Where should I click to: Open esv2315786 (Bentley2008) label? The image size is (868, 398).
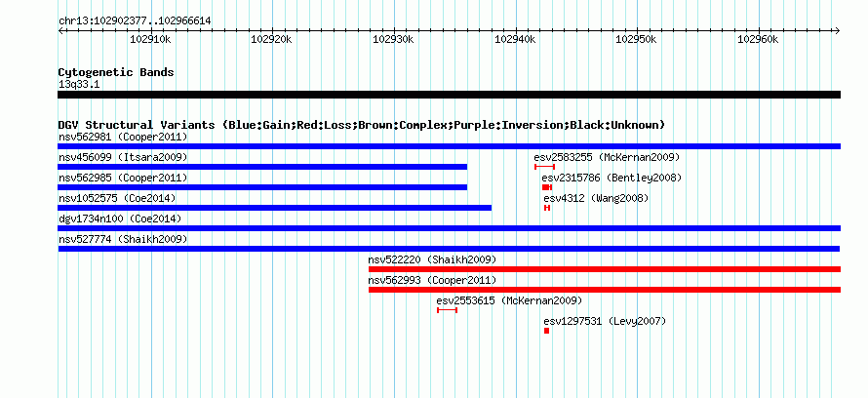[x=612, y=178]
